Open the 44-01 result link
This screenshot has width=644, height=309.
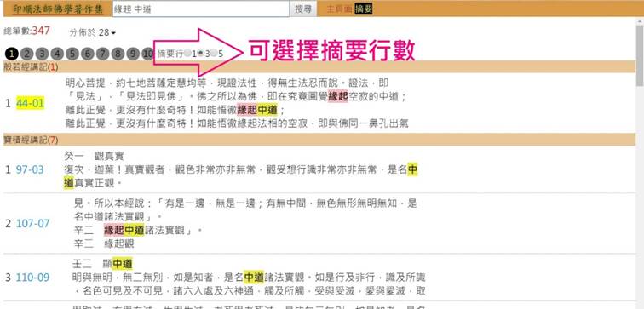[x=30, y=103]
